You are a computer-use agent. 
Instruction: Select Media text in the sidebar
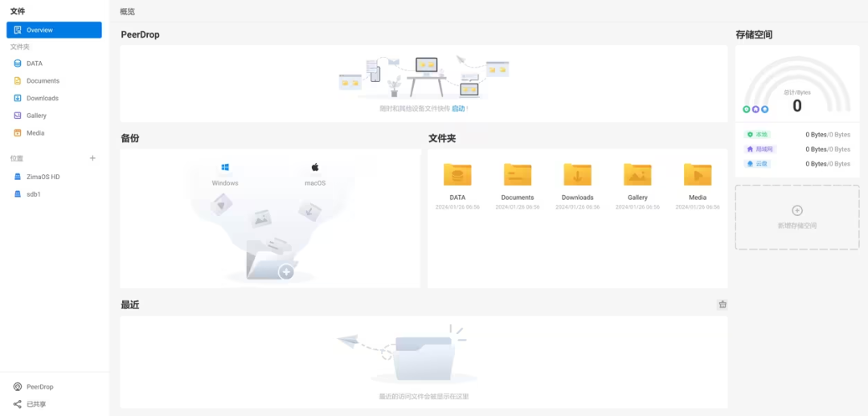point(35,133)
